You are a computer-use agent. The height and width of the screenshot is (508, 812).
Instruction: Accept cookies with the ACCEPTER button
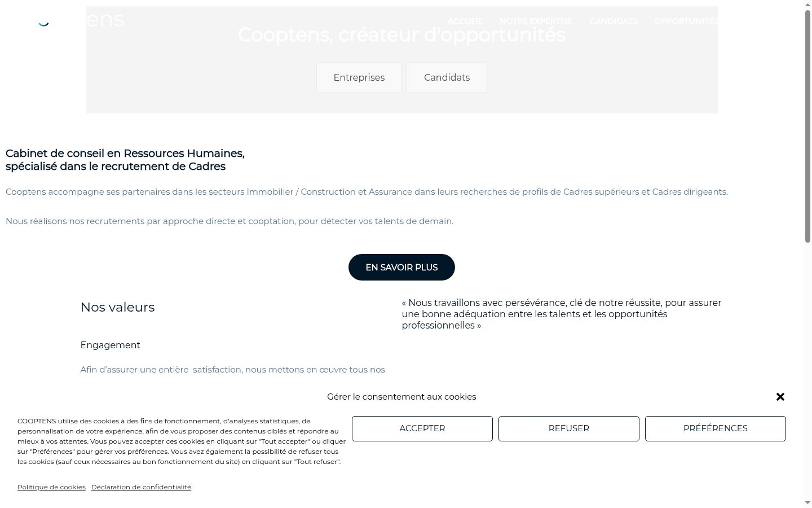coord(422,428)
